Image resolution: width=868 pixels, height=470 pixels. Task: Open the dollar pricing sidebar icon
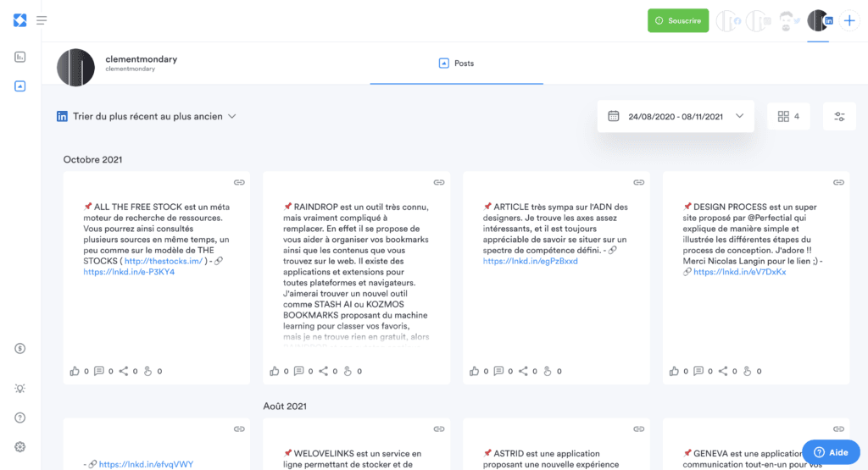click(20, 348)
